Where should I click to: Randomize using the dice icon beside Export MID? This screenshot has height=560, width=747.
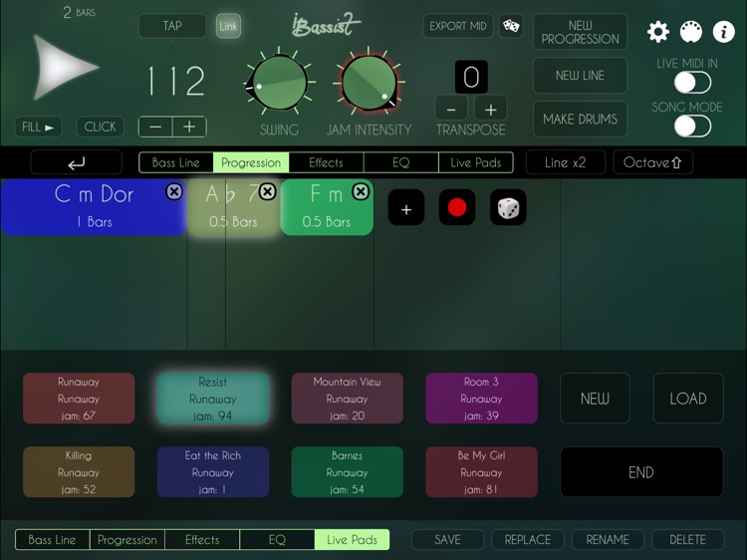point(511,26)
